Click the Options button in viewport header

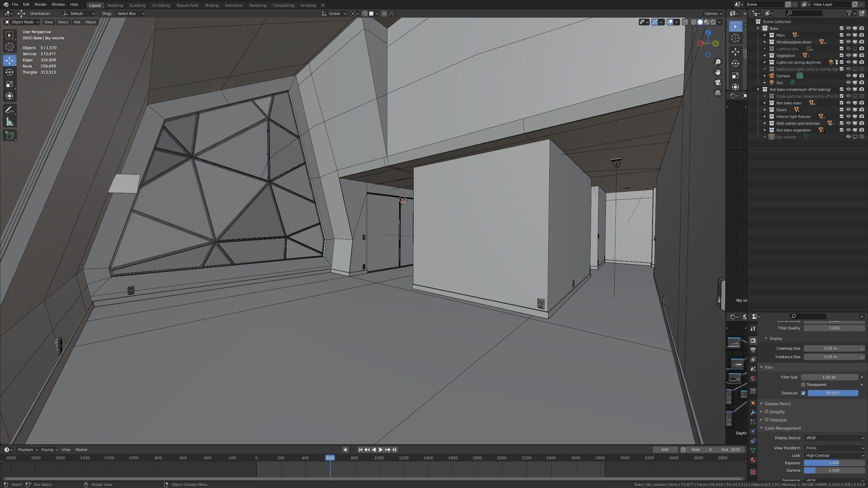(x=713, y=14)
